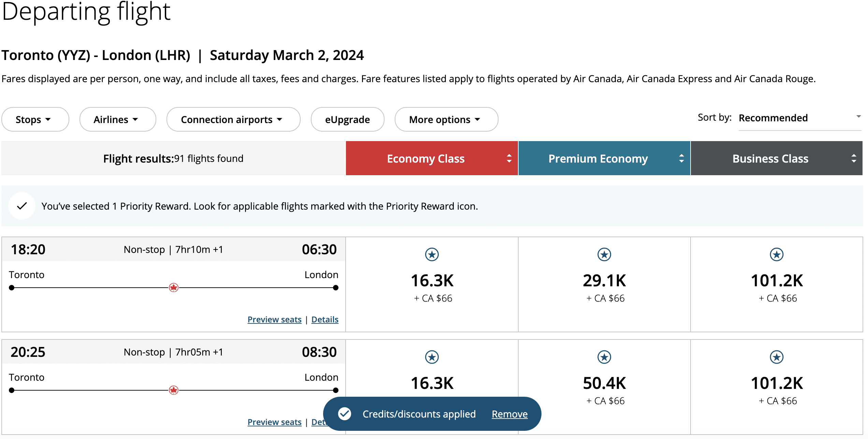Click Priority Reward star icon above 16.3K first flight
The height and width of the screenshot is (439, 868).
pos(432,255)
